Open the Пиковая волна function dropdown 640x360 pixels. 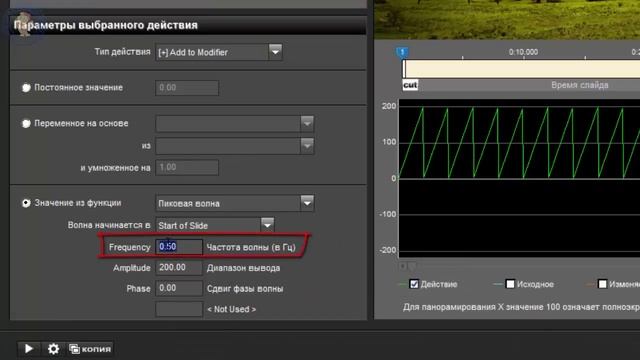(307, 203)
